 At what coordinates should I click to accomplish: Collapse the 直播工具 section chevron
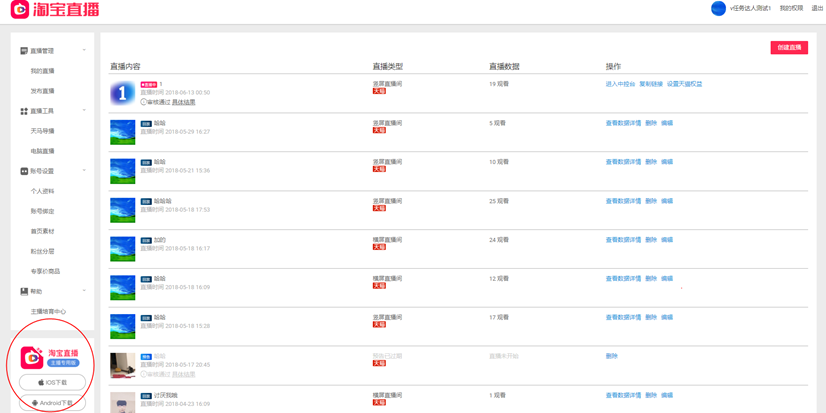coord(84,111)
